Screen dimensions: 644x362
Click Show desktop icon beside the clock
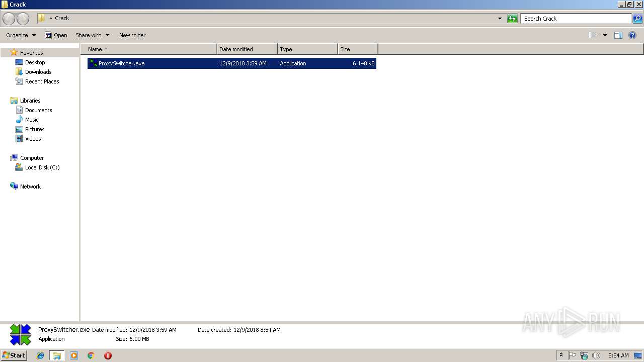[x=638, y=355]
